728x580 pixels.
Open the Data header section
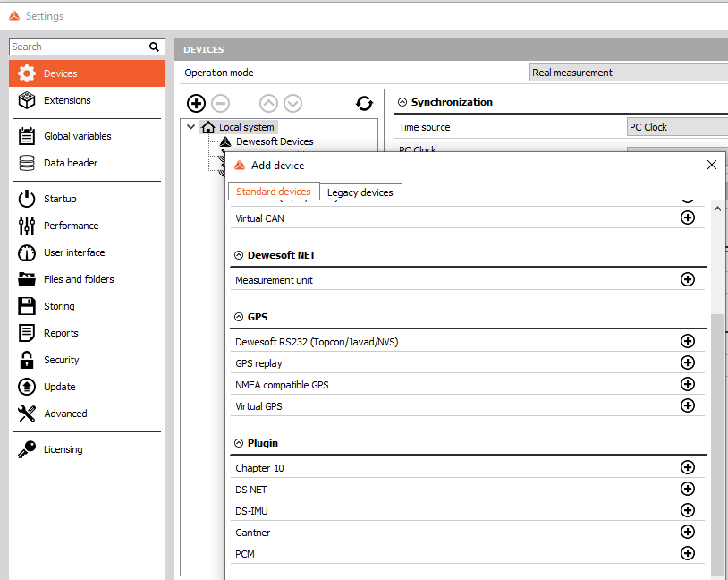coord(87,163)
